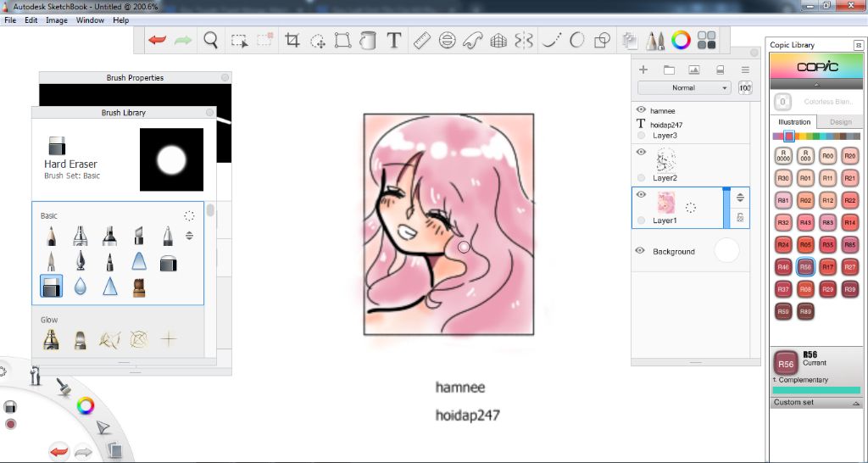
Task: Choose the first Pencil brush in Basic set
Action: pos(51,236)
